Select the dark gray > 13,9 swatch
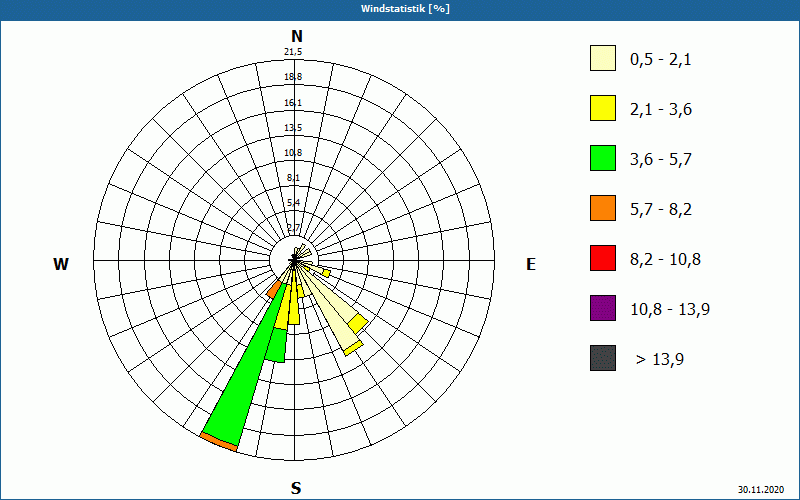 (603, 358)
